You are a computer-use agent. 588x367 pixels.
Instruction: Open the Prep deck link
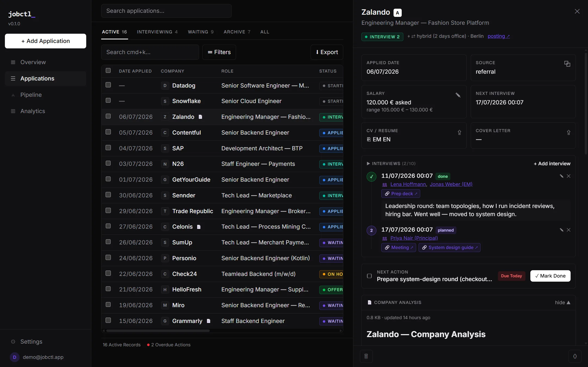click(401, 194)
